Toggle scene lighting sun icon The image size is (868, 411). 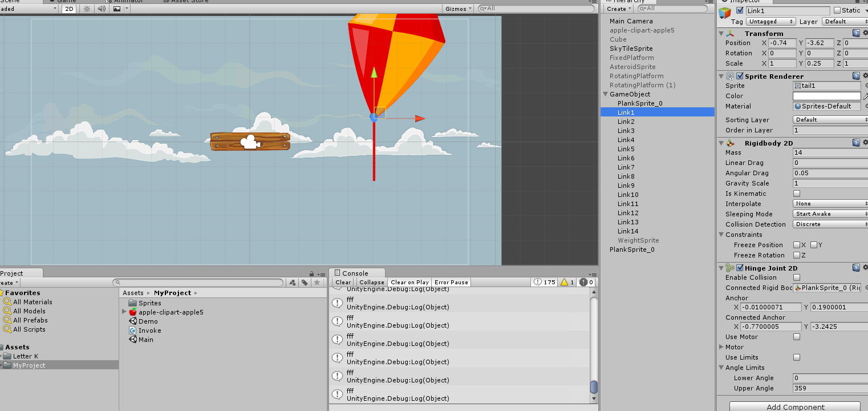pyautogui.click(x=87, y=9)
